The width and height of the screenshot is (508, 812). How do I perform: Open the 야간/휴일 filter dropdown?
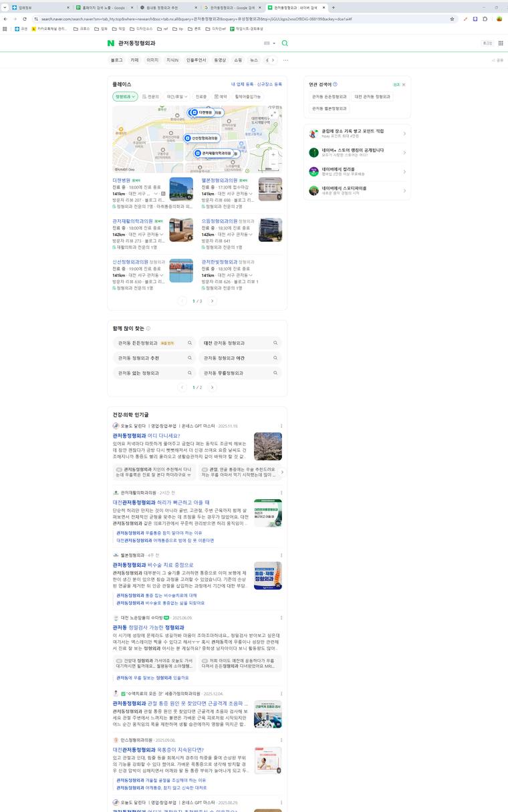tap(176, 97)
